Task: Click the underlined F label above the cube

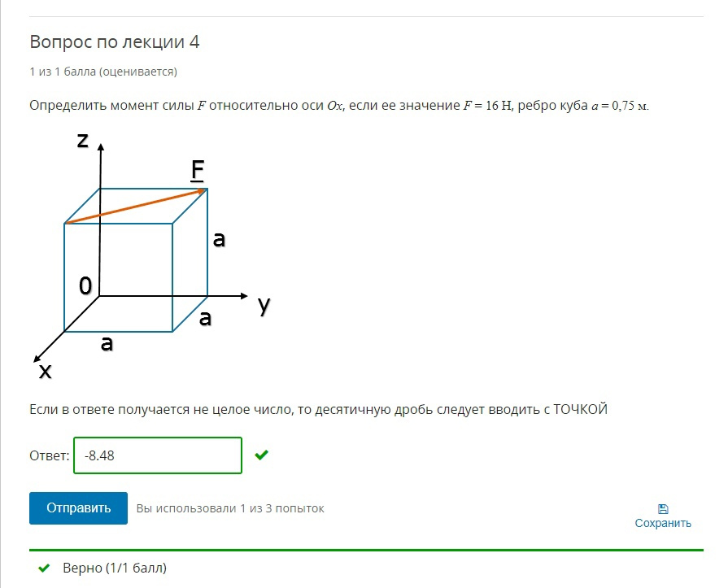Action: click(x=198, y=170)
